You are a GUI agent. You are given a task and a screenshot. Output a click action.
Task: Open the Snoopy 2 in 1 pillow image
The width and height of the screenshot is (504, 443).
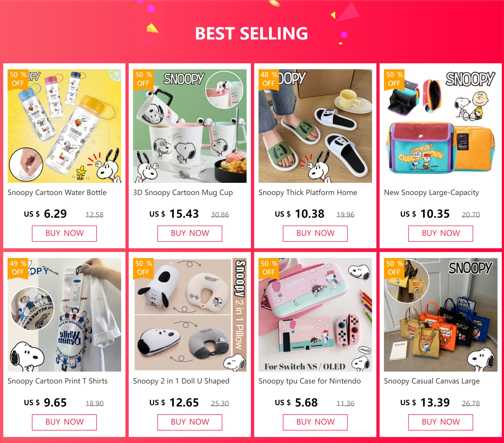tap(190, 315)
